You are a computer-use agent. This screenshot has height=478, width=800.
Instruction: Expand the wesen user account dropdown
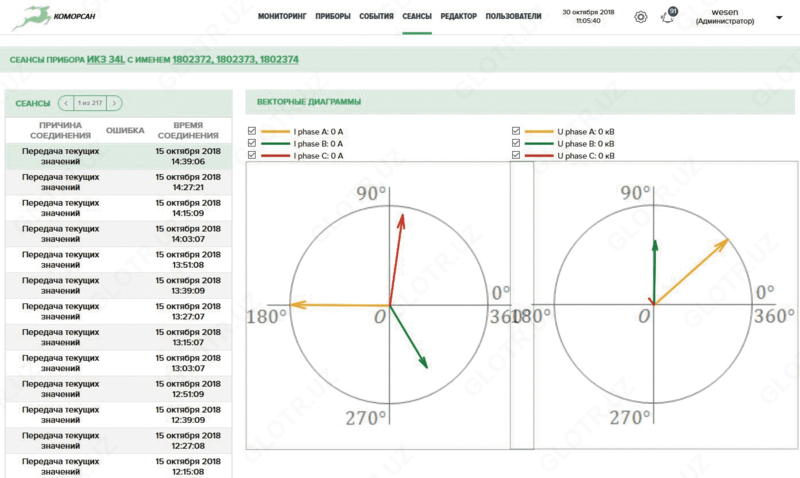[x=779, y=17]
